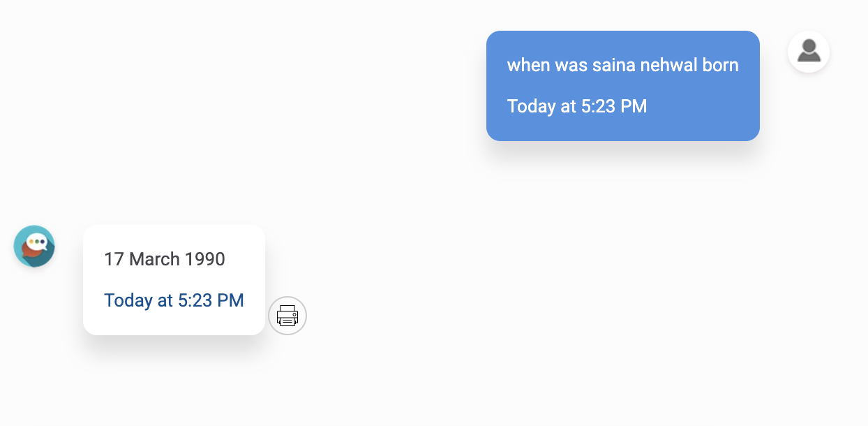Click the word "March" in the bot reply
868x426 pixels.
[154, 260]
